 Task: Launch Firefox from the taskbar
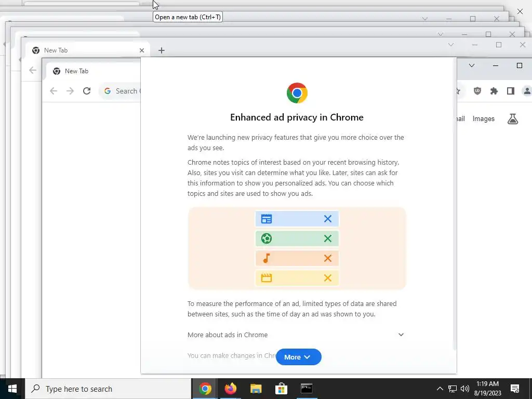(x=230, y=389)
